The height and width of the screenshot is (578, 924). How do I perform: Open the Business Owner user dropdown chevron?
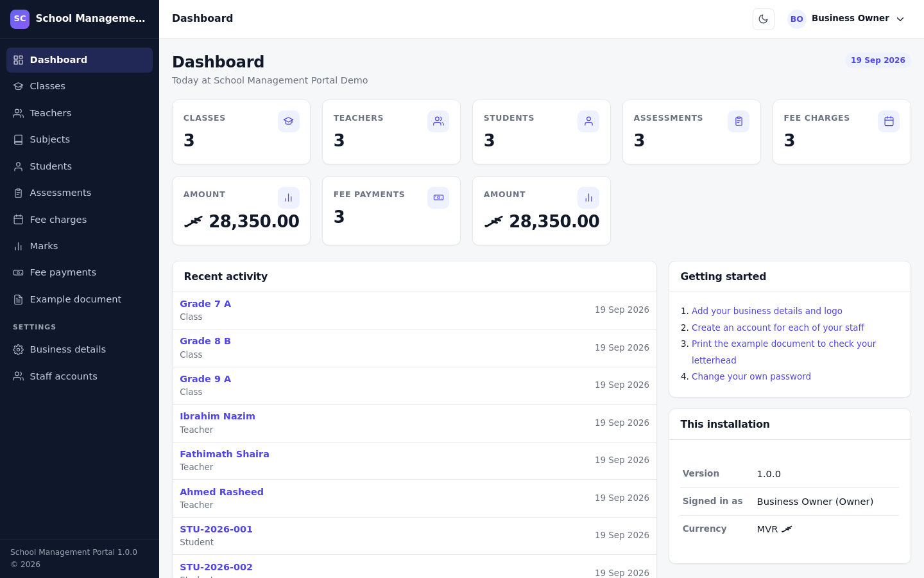coord(900,19)
